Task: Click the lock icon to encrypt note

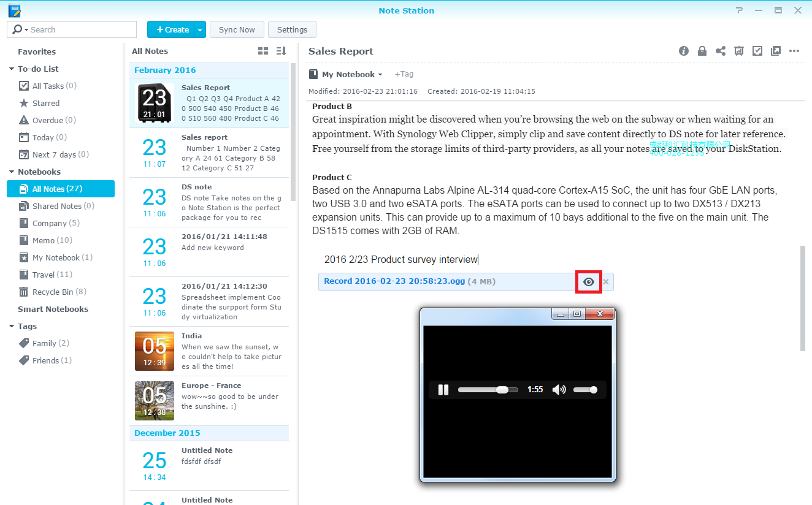Action: coord(702,51)
